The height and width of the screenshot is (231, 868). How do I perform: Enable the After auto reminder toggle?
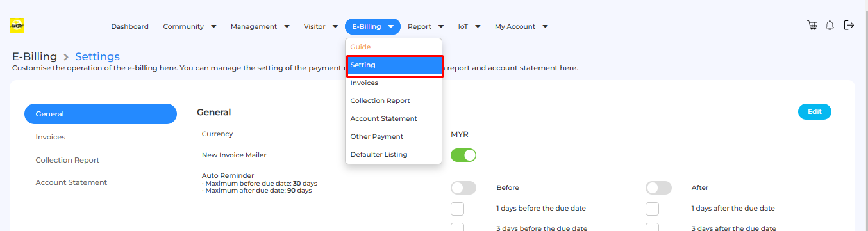(658, 188)
